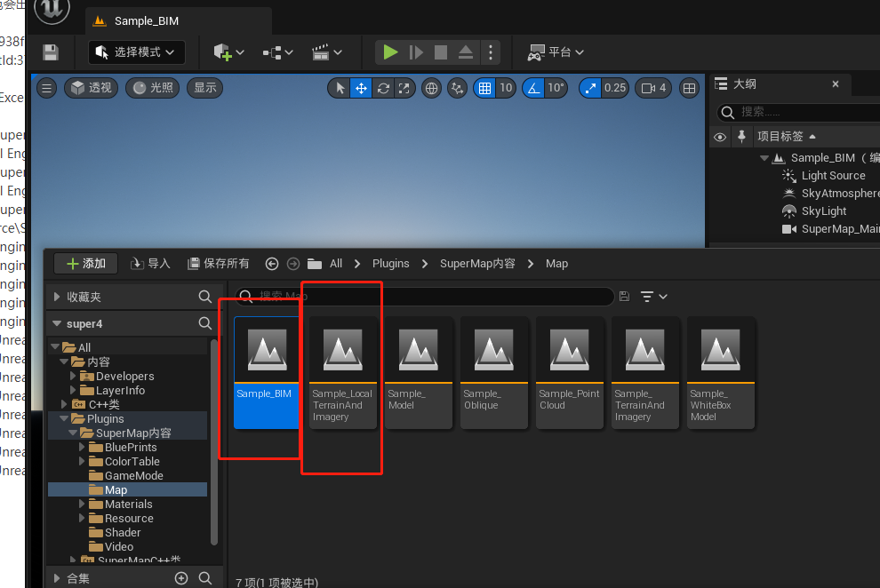Screen dimensions: 880x588
Task: Toggle rotation angle snapping icon
Action: pos(533,88)
